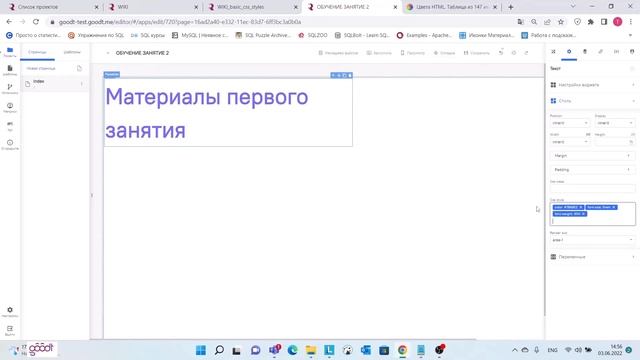
Task: Open File Explorer from the taskbar
Action: pos(311,350)
